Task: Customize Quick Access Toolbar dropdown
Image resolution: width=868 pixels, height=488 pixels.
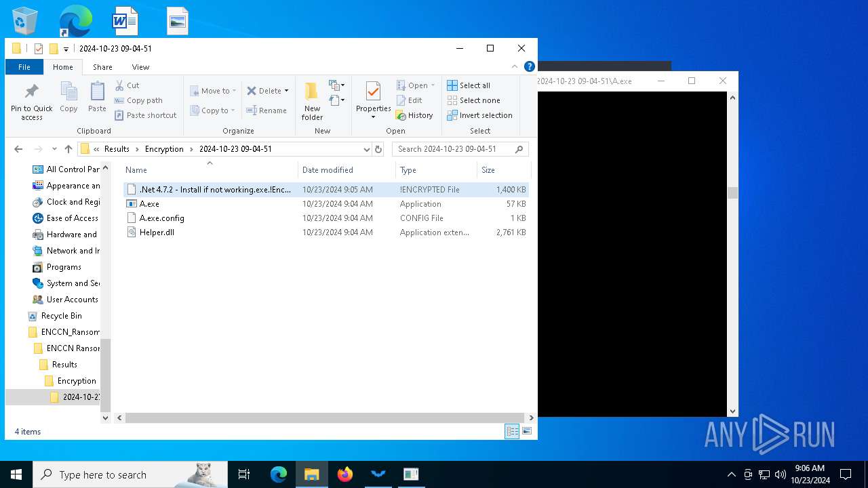Action: tap(66, 49)
